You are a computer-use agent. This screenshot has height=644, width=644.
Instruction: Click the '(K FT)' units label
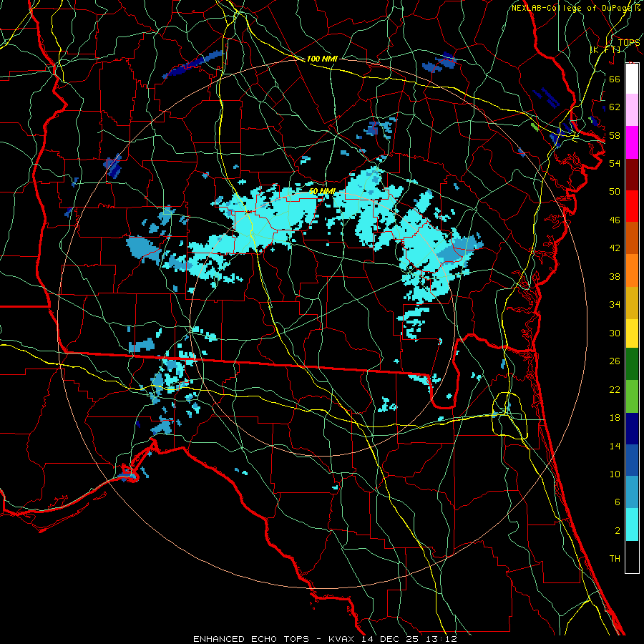coord(605,50)
